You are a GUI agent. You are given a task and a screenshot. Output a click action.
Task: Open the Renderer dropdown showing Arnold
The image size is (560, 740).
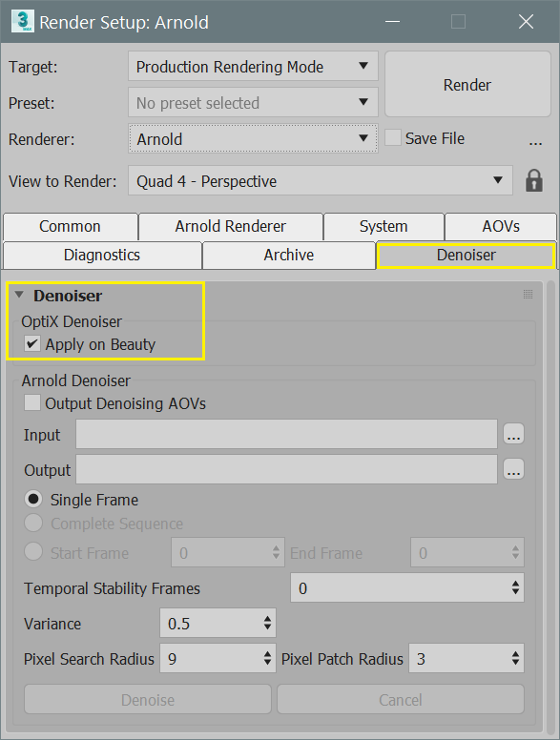253,139
